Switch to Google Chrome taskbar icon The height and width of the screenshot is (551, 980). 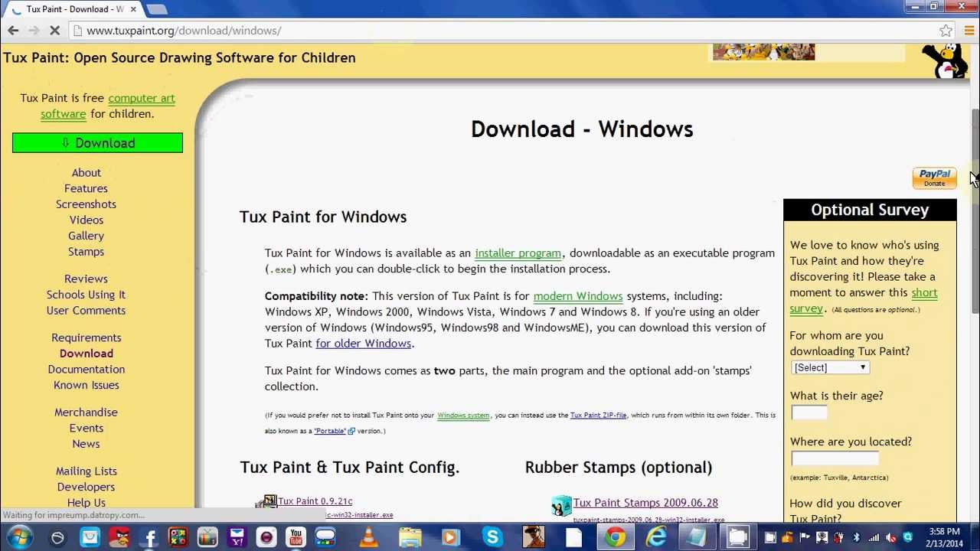(x=615, y=537)
